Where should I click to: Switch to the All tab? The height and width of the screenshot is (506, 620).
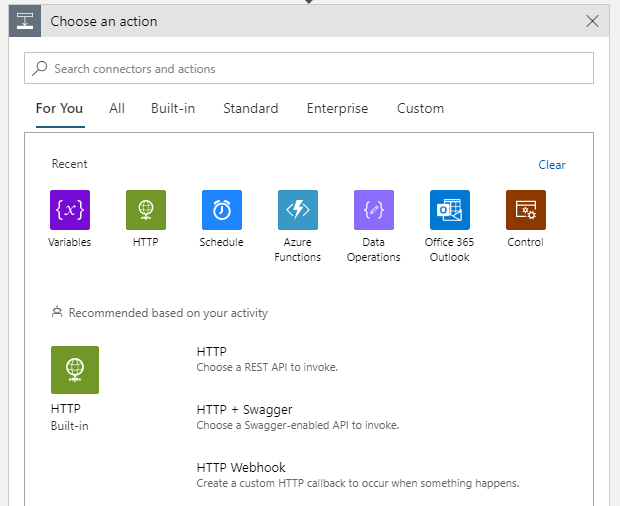(117, 109)
